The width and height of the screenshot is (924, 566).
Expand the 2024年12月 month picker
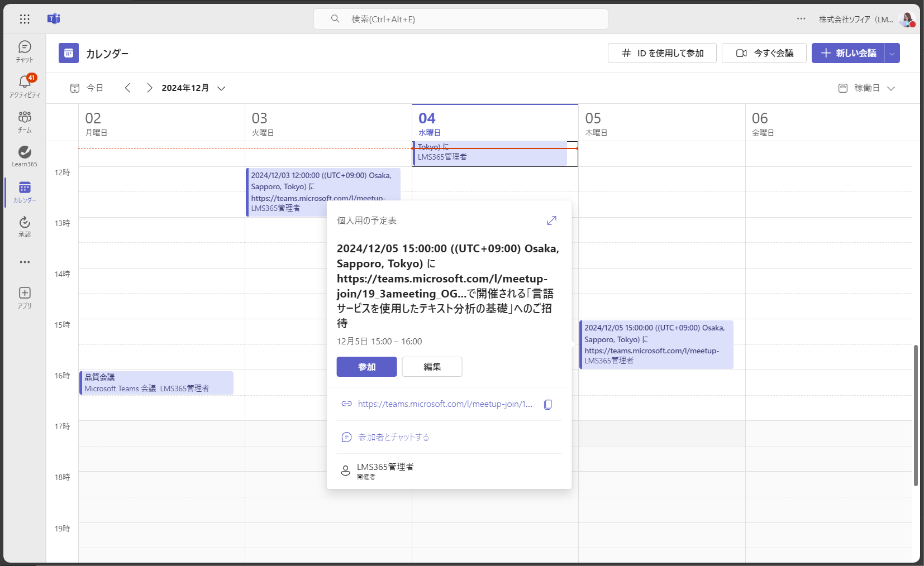tap(193, 88)
